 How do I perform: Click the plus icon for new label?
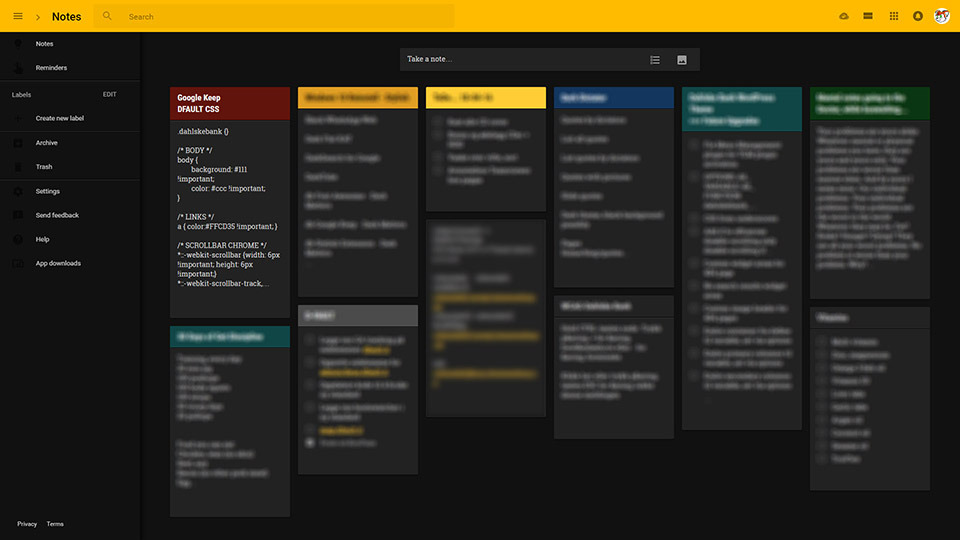pos(18,118)
